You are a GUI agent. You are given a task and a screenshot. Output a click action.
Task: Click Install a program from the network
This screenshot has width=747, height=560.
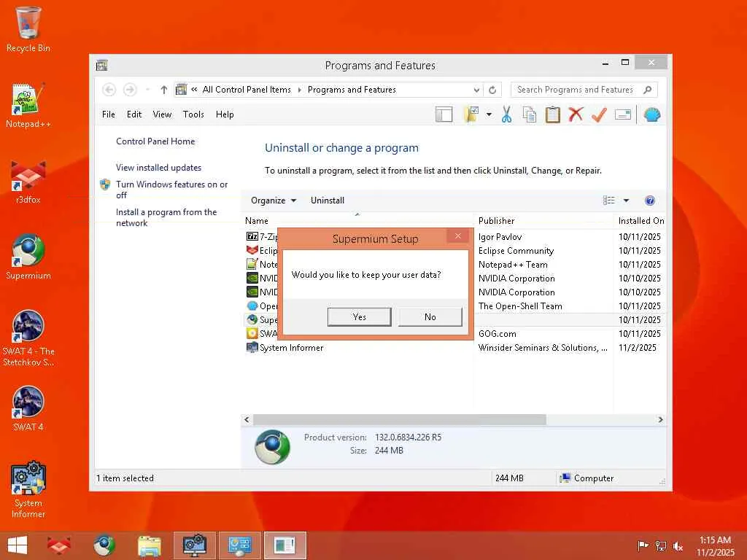point(166,217)
